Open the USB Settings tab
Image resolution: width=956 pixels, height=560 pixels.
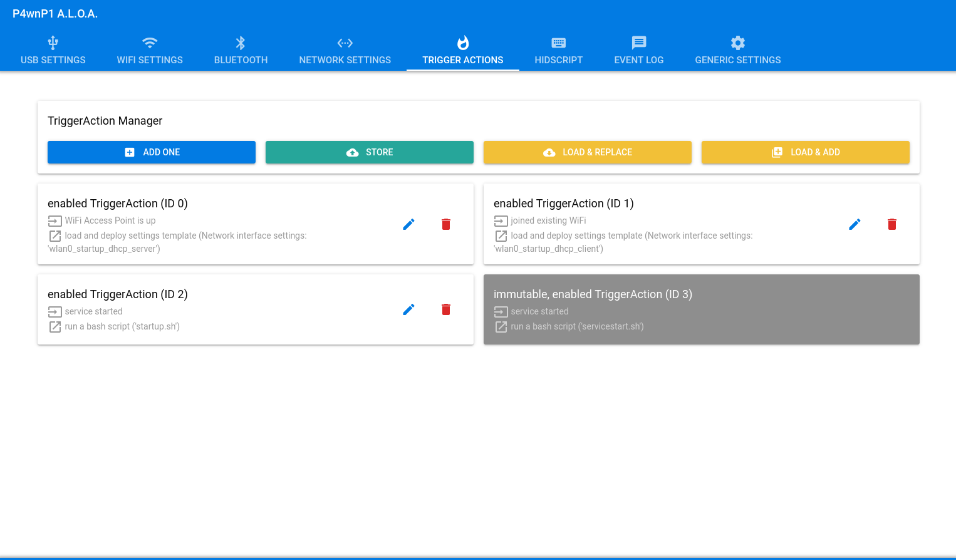click(53, 51)
